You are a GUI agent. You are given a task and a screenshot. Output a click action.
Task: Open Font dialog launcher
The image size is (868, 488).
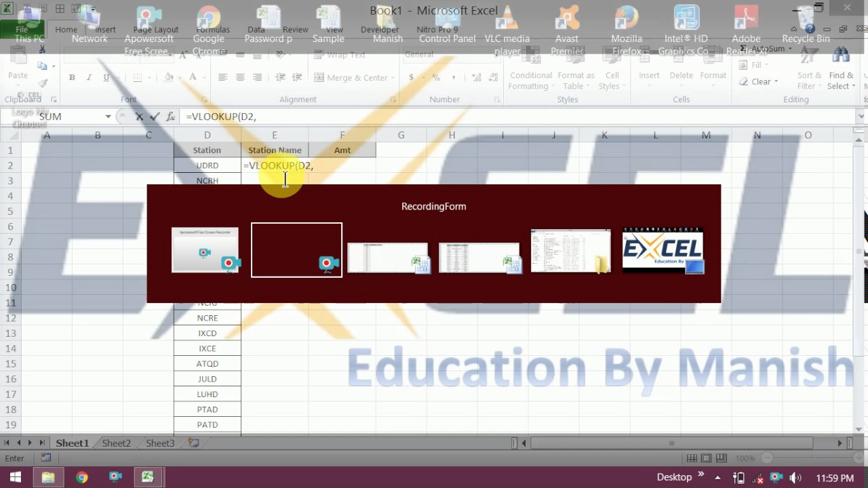tap(205, 100)
